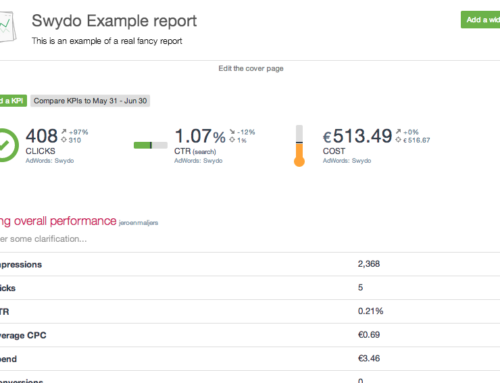This screenshot has height=383, width=500.
Task: Click AdWords: Swydo under CTR
Action: click(x=198, y=161)
